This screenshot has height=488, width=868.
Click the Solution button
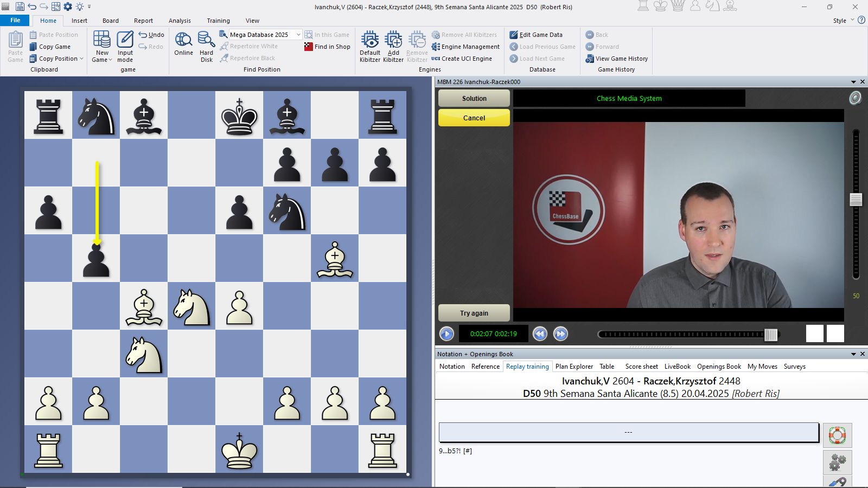pyautogui.click(x=474, y=98)
